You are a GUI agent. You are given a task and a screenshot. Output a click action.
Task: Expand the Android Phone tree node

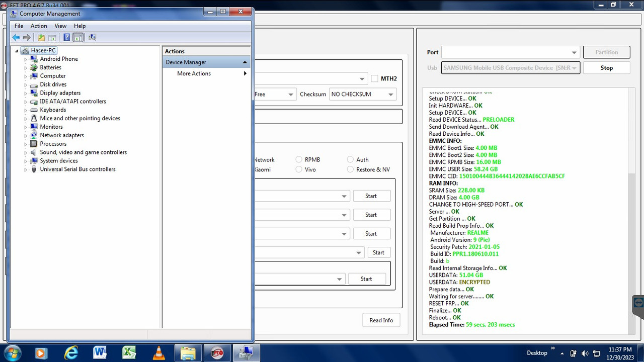(x=26, y=59)
